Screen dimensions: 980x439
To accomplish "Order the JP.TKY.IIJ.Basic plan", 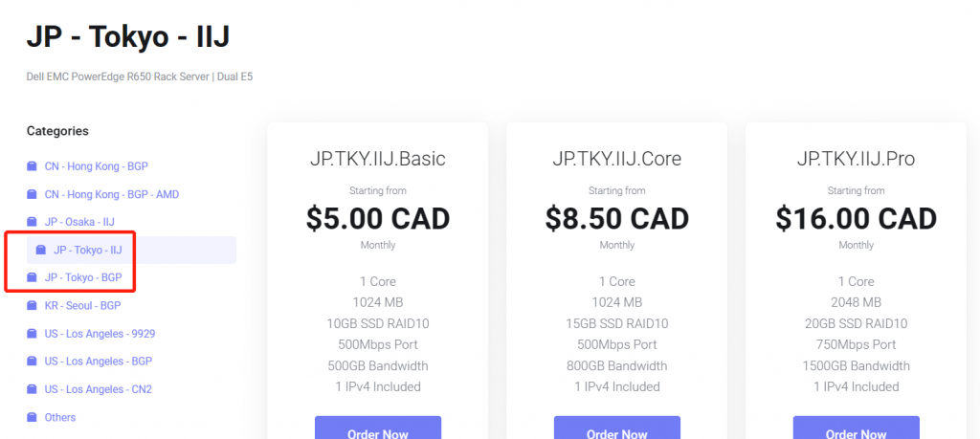I will 378,428.
